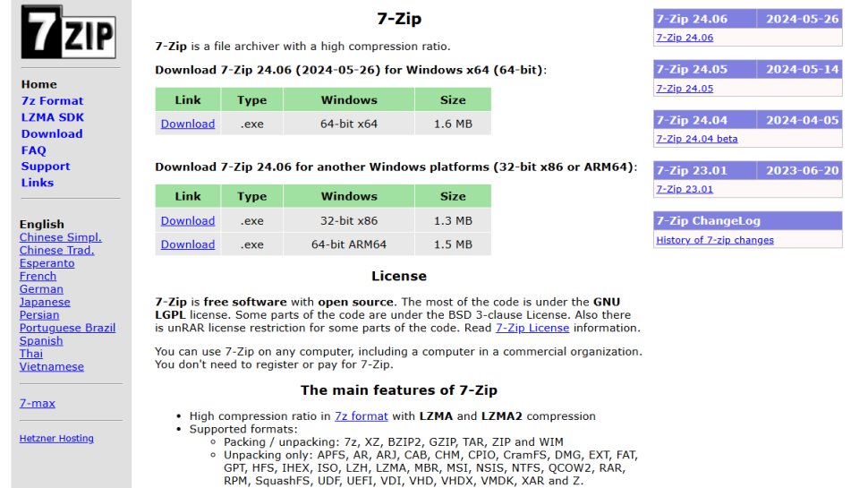Image resolution: width=868 pixels, height=488 pixels.
Task: Click the 1.6 MB size cell
Action: click(453, 124)
